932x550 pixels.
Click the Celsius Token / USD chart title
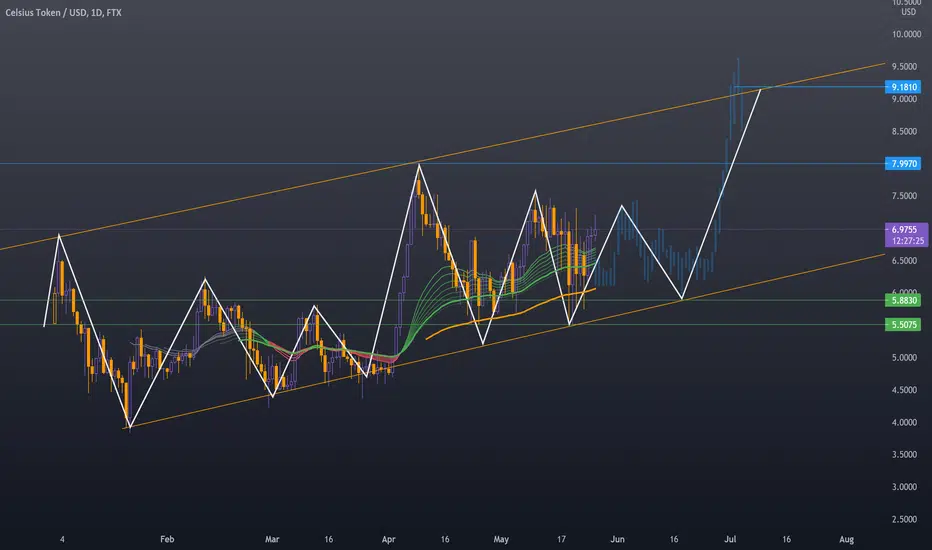coord(63,12)
